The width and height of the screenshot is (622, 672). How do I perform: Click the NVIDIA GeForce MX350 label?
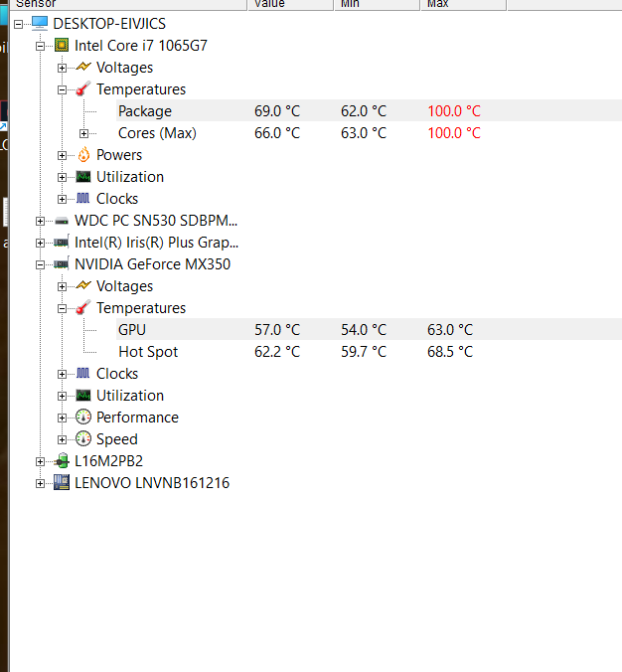pos(152,264)
